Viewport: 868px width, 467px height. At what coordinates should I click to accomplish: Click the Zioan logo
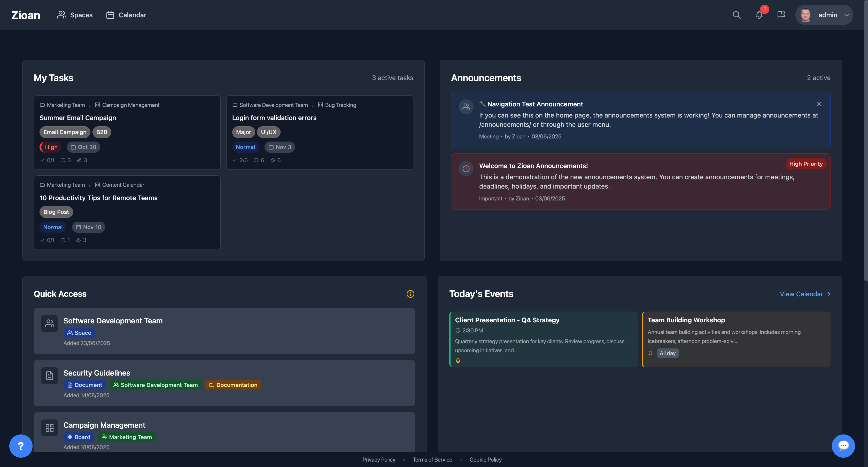pyautogui.click(x=26, y=15)
